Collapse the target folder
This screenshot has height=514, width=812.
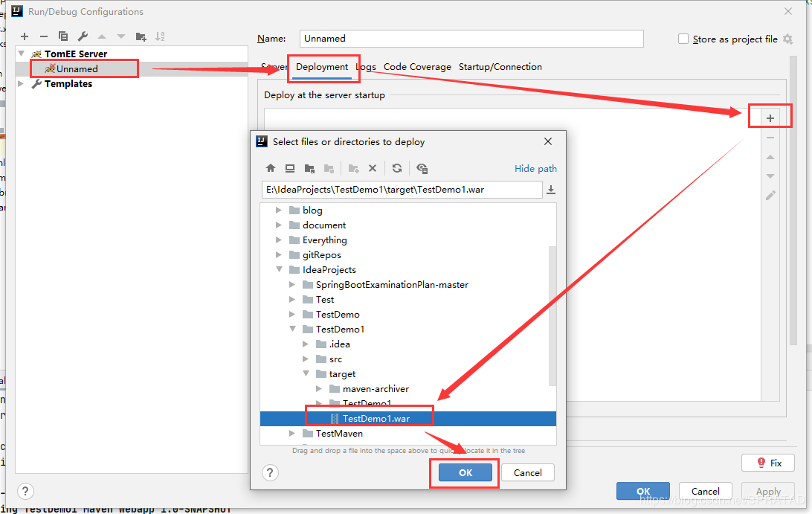pyautogui.click(x=306, y=374)
